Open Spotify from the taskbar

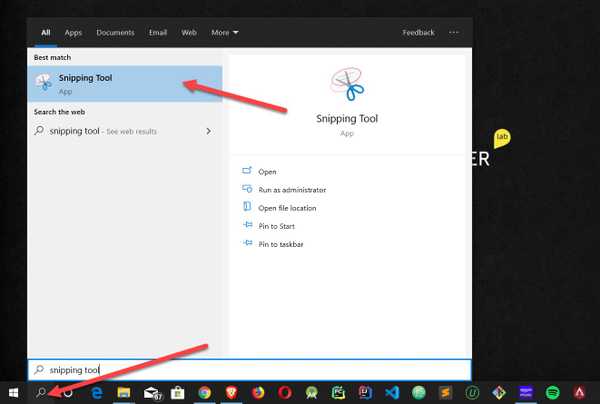[553, 393]
